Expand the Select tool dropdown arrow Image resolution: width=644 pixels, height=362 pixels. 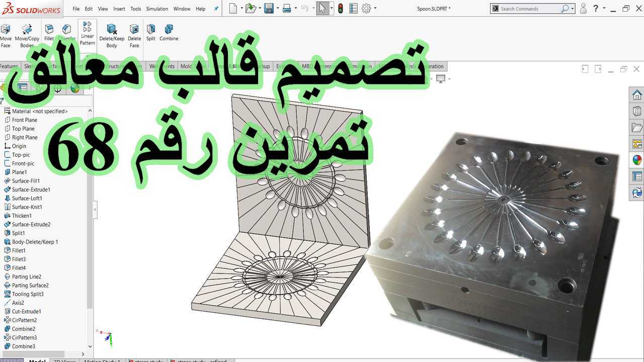pos(331,9)
